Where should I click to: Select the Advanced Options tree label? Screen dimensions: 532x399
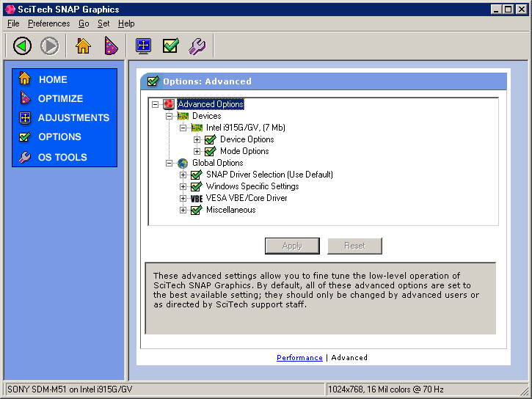click(211, 104)
